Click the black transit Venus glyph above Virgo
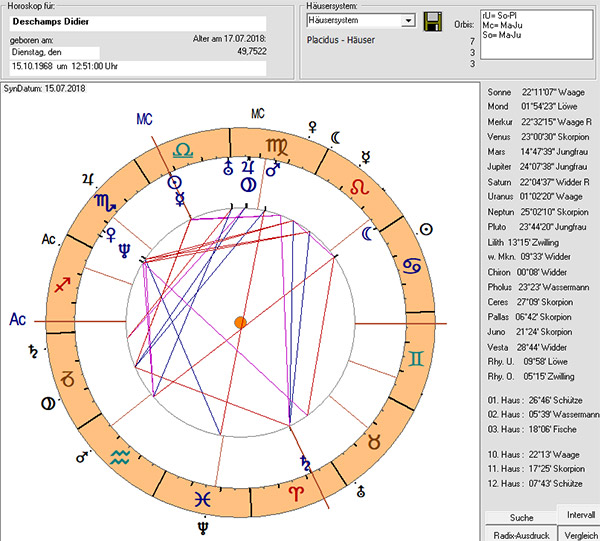 [313, 127]
